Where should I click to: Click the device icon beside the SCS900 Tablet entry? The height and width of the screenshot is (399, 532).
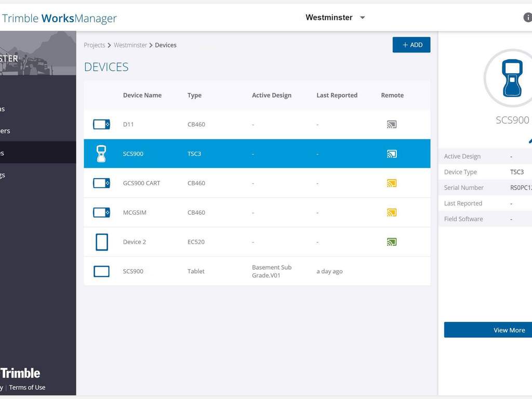101,271
